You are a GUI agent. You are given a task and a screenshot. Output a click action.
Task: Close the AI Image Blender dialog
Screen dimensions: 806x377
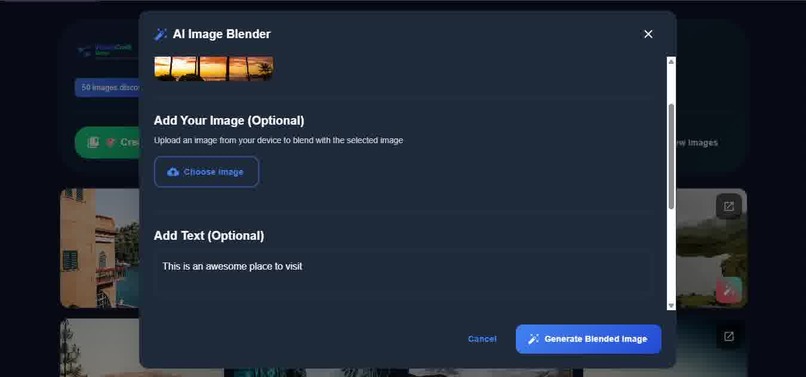648,34
